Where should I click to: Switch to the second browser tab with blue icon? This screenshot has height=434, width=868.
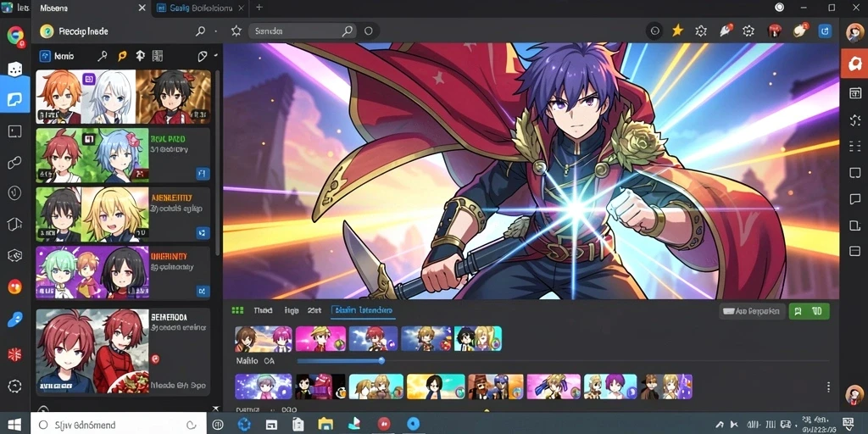[200, 8]
